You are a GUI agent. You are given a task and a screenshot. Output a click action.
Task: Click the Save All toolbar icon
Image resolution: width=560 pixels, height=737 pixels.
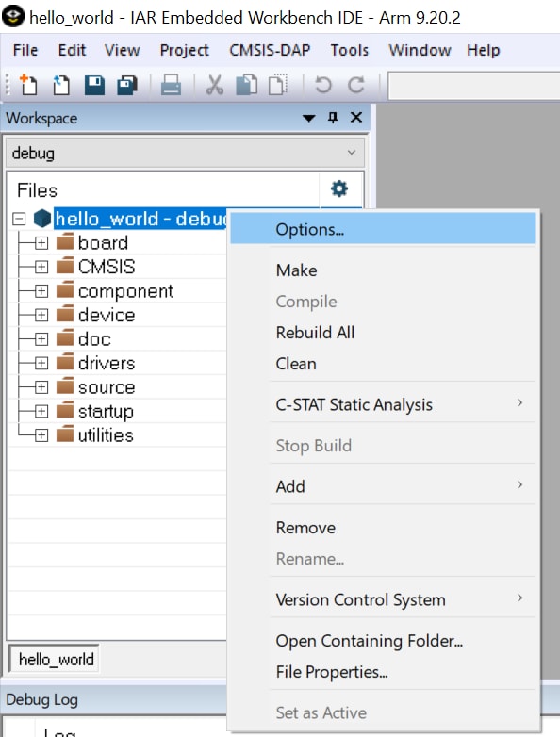click(x=127, y=85)
